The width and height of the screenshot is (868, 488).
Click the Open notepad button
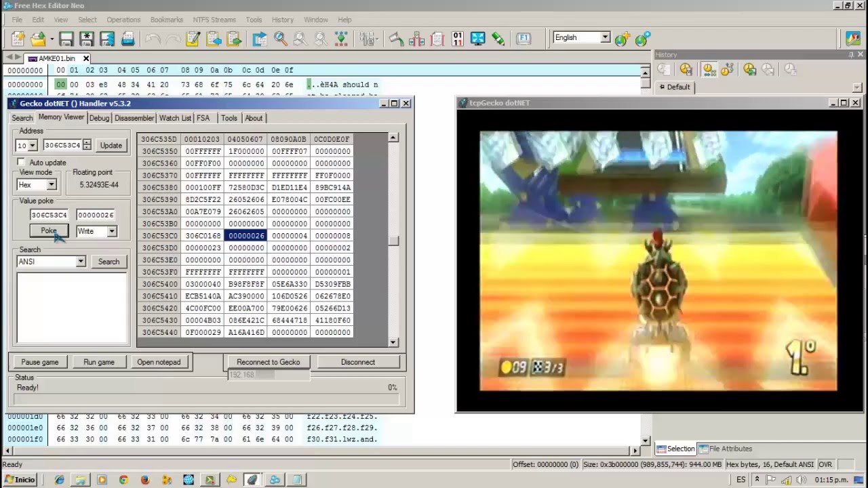point(159,362)
